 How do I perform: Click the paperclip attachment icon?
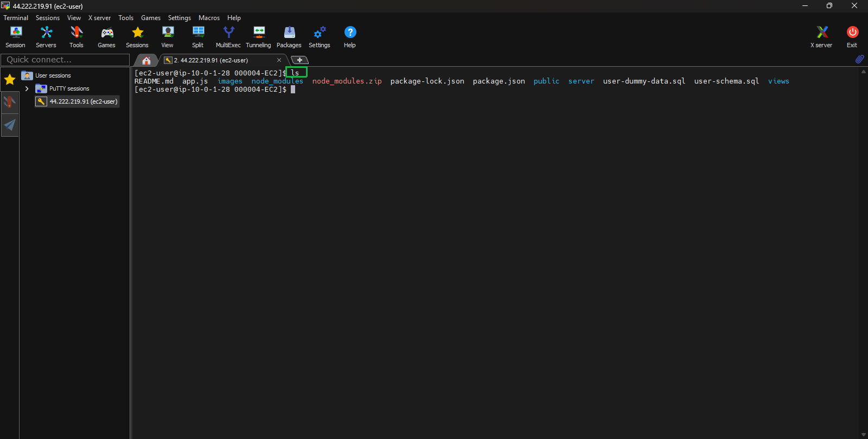coord(859,59)
